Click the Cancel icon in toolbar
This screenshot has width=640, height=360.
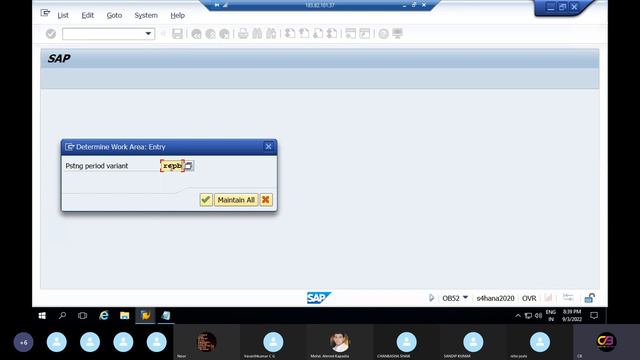pyautogui.click(x=224, y=33)
